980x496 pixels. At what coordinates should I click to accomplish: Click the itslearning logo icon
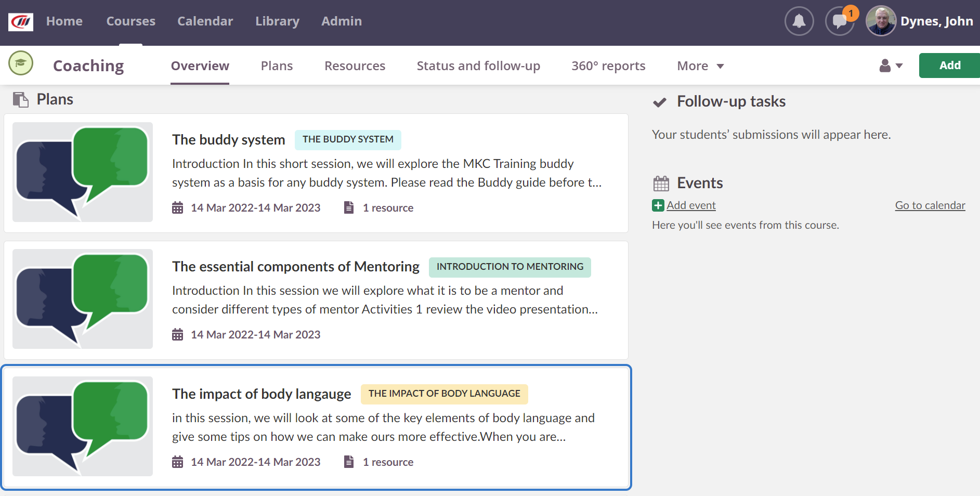pos(21,22)
